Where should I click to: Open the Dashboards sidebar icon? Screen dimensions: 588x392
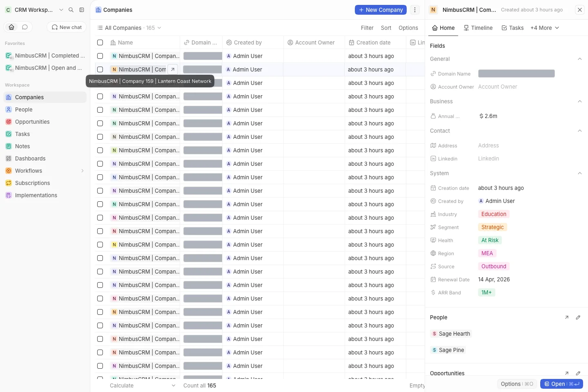(x=9, y=158)
